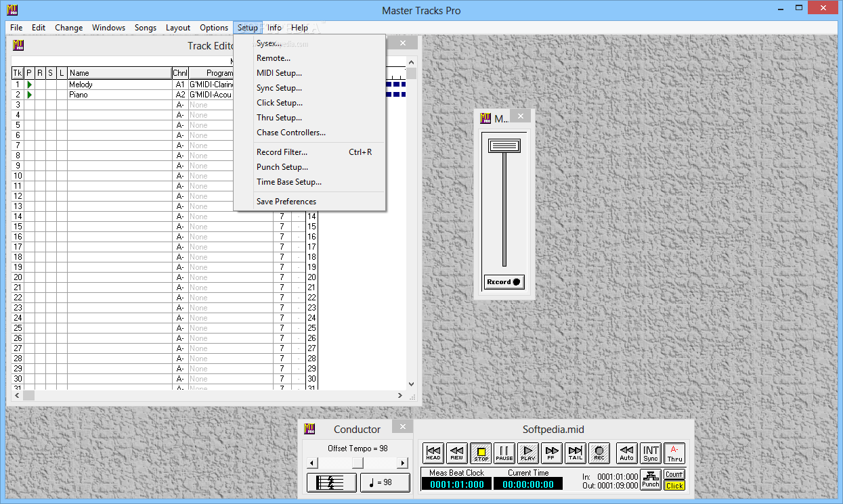Screen dimensions: 843x504
Task: Open the G'MIDI-Clarinet program cell
Action: click(x=211, y=85)
